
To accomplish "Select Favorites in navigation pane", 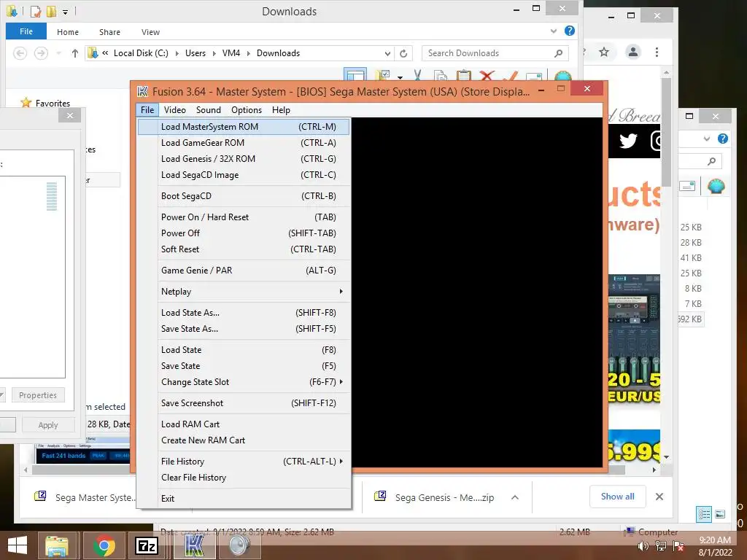I will [53, 104].
